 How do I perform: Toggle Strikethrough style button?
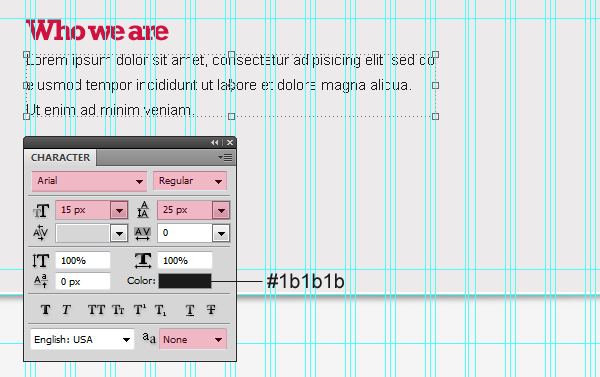(211, 309)
